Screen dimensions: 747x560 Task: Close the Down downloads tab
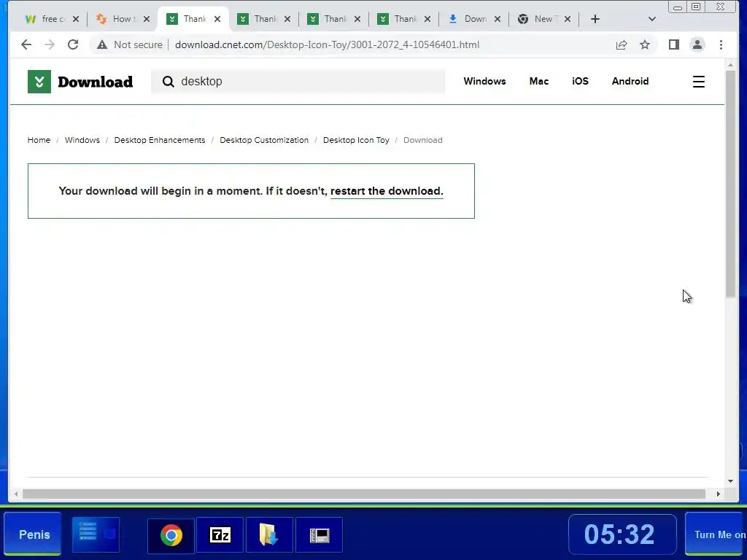tap(497, 19)
